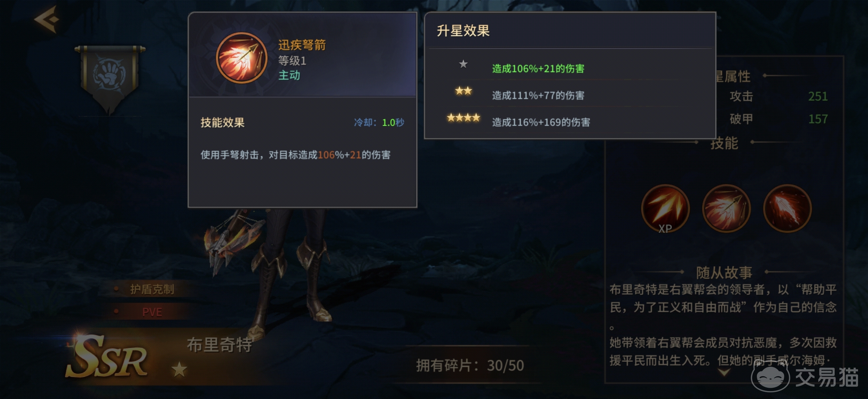Tap the 护盾克制 tag
The width and height of the screenshot is (868, 399).
(x=152, y=289)
